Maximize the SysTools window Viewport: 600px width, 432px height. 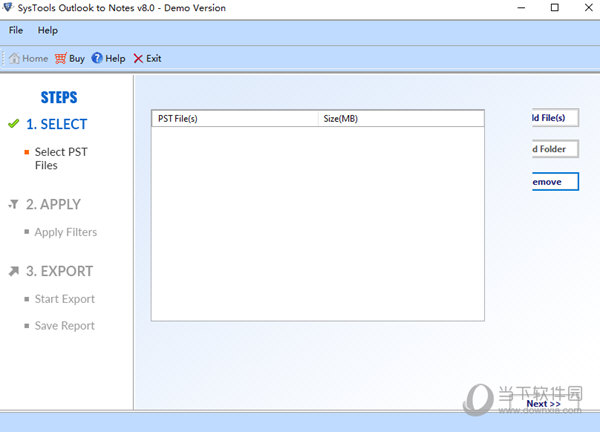point(554,8)
